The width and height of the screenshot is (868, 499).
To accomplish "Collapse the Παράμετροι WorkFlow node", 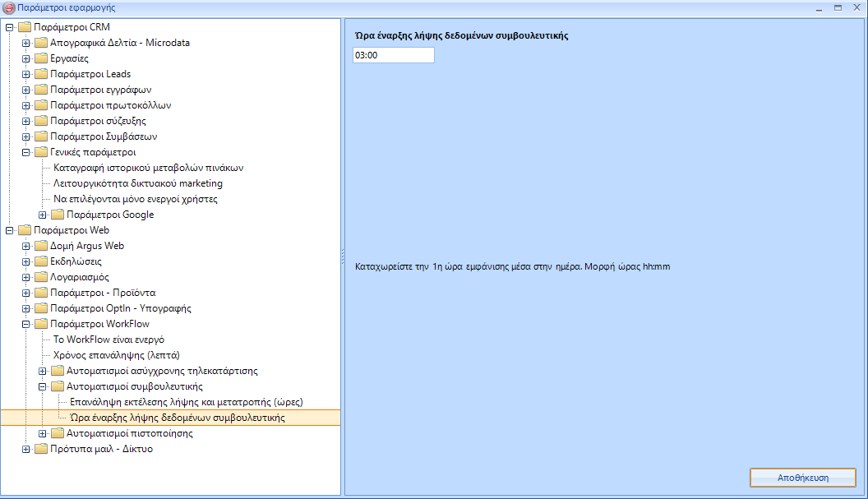I will [26, 324].
